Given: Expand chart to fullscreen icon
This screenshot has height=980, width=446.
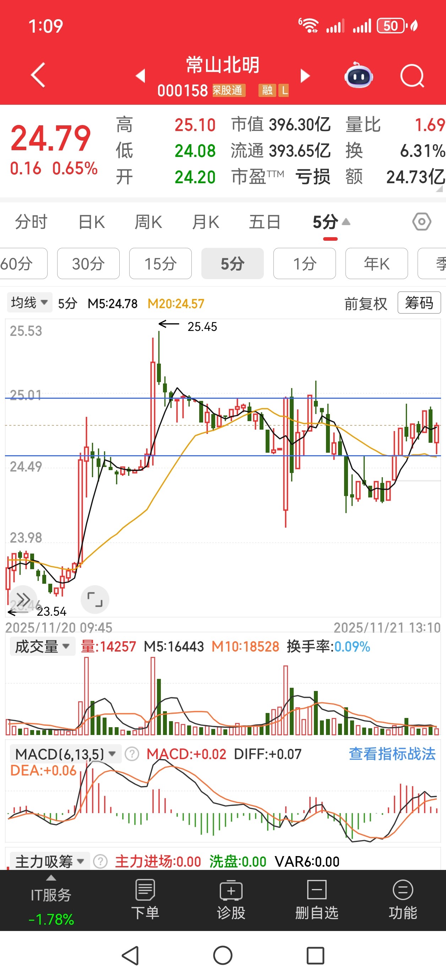Looking at the screenshot, I should tap(95, 600).
